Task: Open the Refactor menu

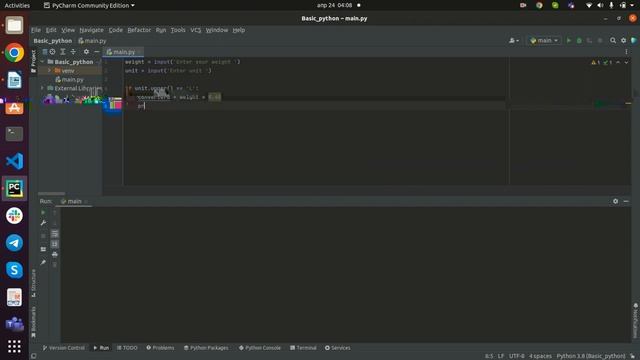Action: pyautogui.click(x=139, y=30)
